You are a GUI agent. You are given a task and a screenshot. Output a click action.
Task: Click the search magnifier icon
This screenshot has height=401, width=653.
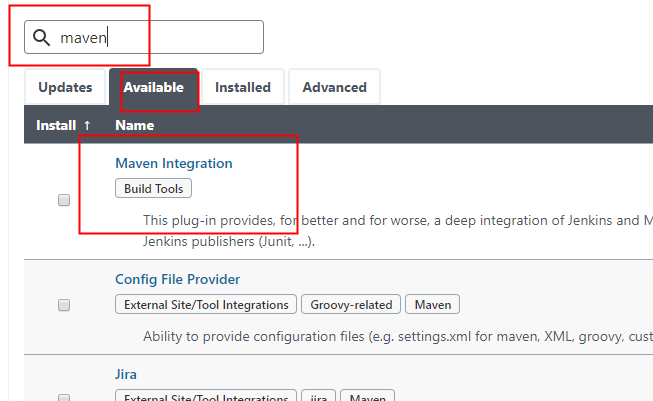[x=41, y=37]
